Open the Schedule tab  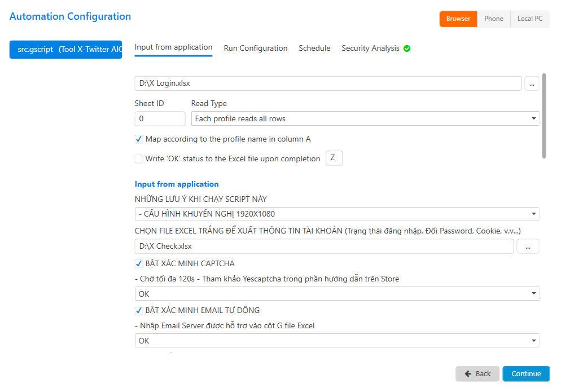[314, 49]
